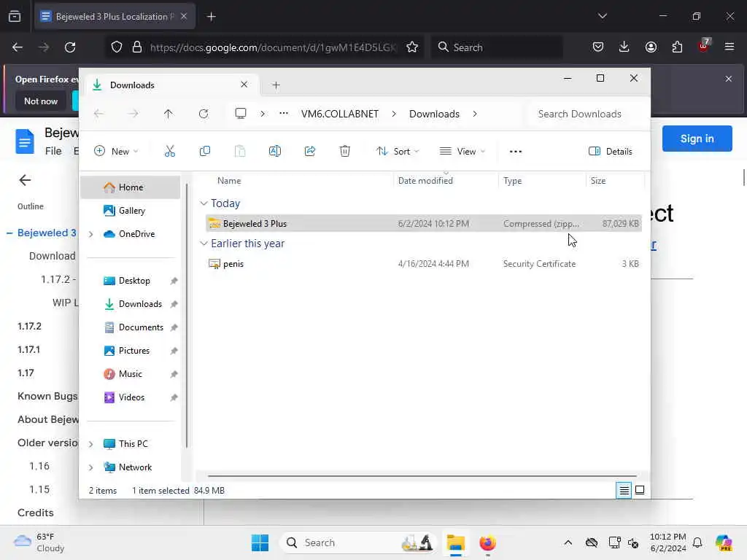Click Not now in the Firefox prompt
The width and height of the screenshot is (747, 560).
pyautogui.click(x=41, y=101)
